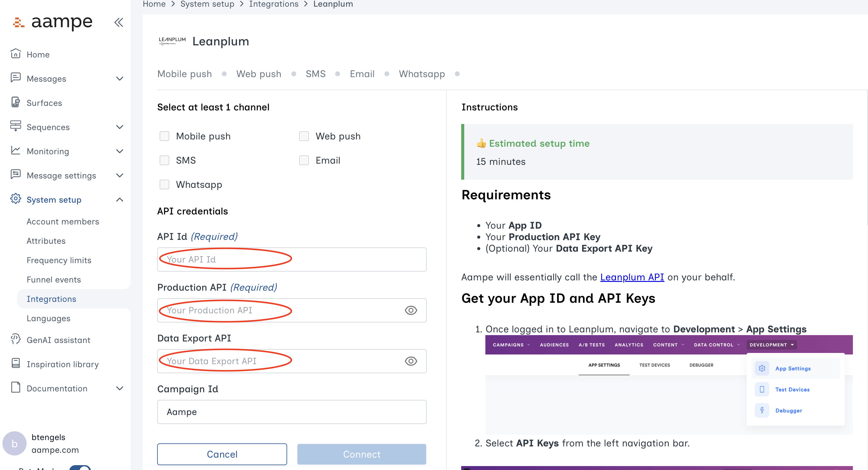Click the Home house icon
868x470 pixels.
click(x=15, y=54)
